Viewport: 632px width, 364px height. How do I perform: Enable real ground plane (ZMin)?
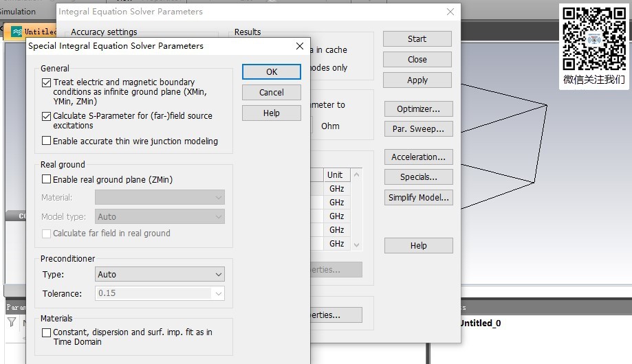[46, 179]
